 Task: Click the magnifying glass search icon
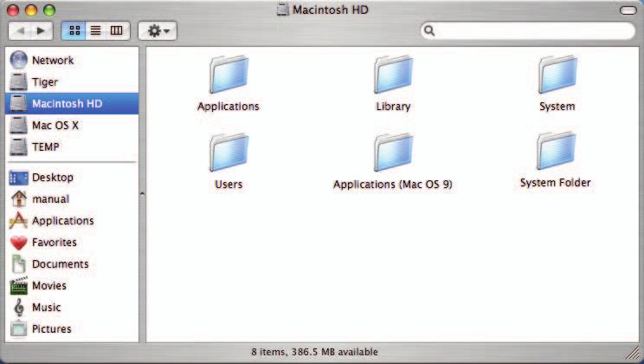point(429,30)
